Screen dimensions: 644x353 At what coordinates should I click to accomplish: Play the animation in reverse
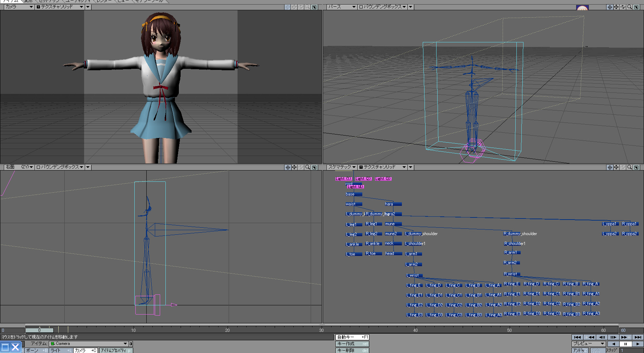614,344
